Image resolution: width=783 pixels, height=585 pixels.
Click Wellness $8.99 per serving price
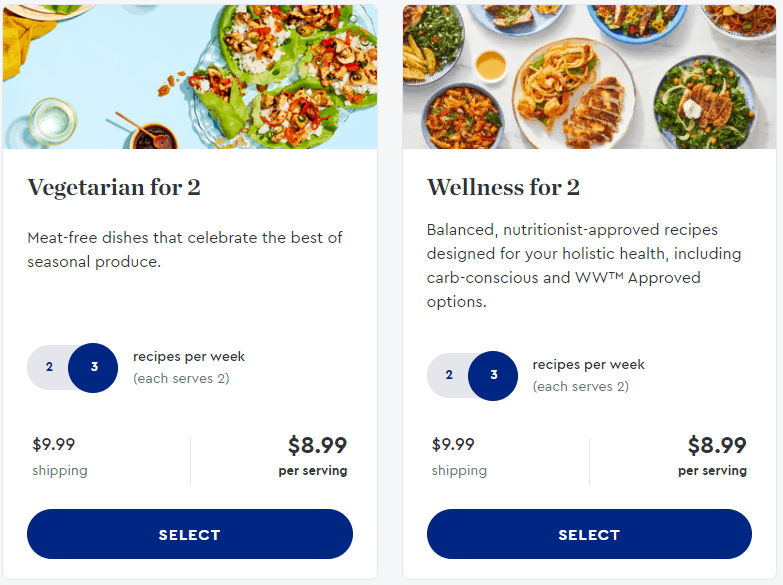point(717,445)
